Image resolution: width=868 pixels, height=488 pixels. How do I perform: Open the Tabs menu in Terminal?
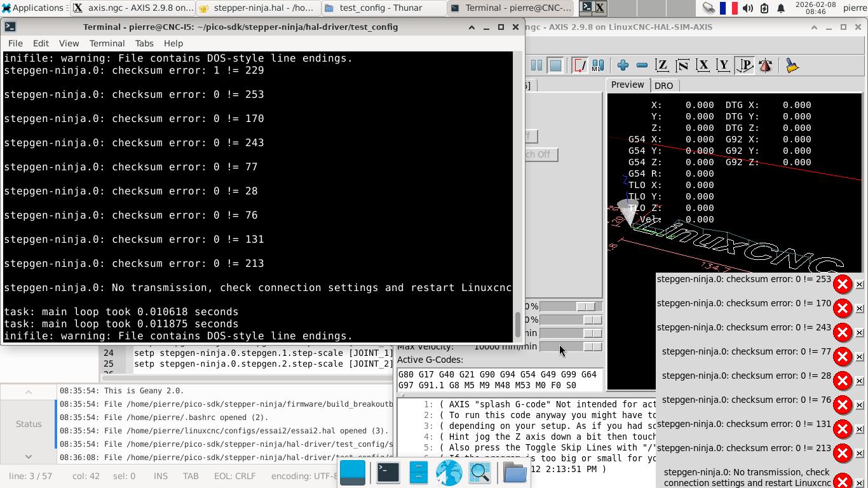coord(144,43)
